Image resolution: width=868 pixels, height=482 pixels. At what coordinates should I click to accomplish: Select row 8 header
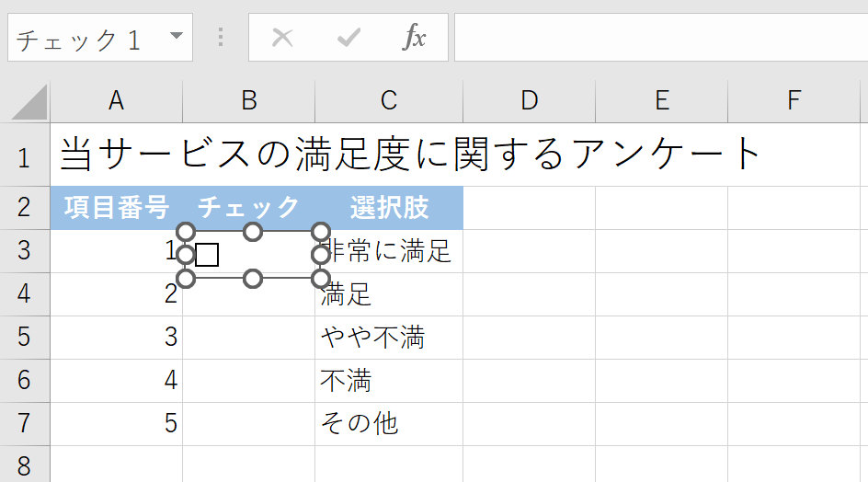25,464
